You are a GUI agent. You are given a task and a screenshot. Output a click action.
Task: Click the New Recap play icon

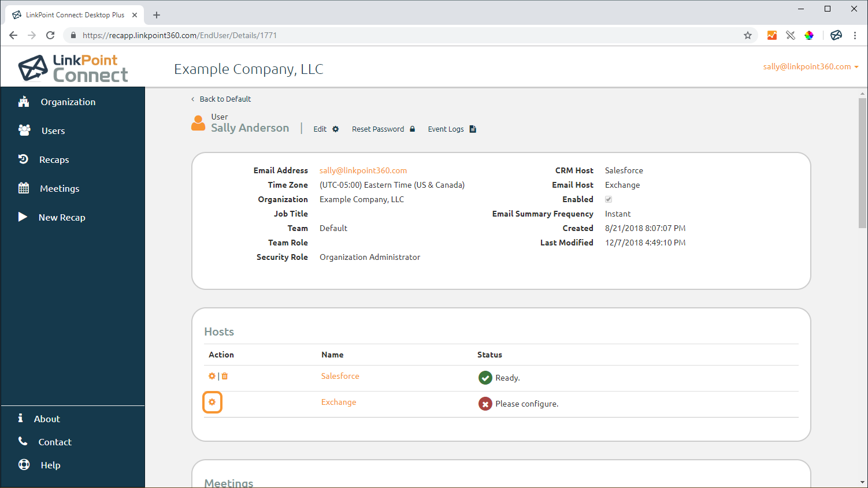pos(23,217)
